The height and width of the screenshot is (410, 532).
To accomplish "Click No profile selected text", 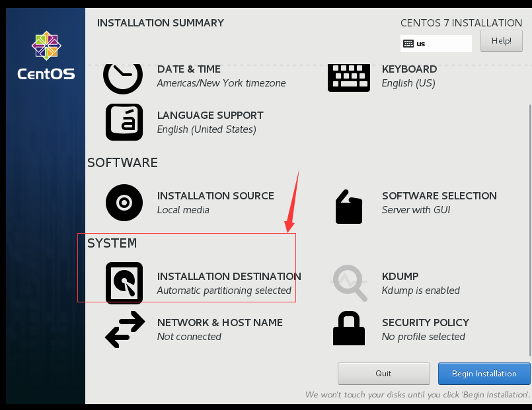I will coord(424,337).
